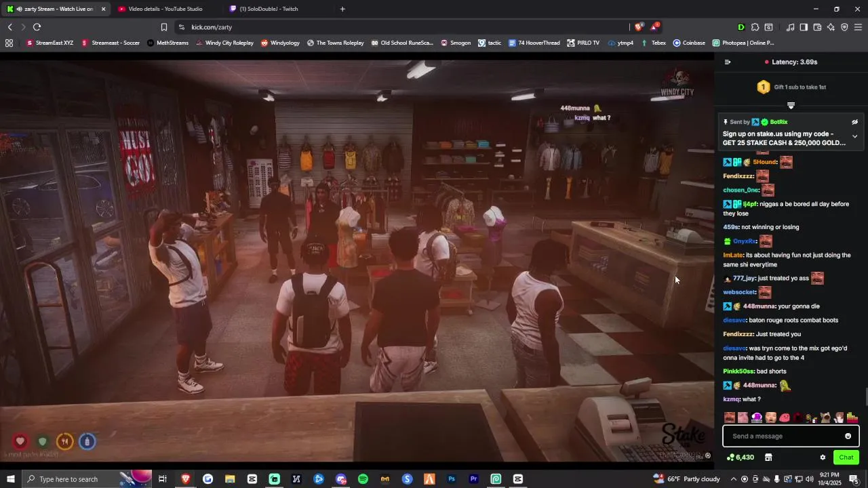This screenshot has width=868, height=488.
Task: Open Brave Shields lion icon
Action: 638,27
